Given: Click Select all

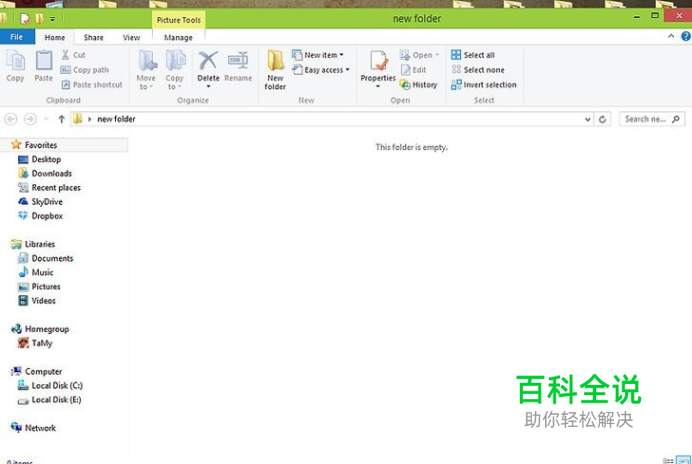Looking at the screenshot, I should [473, 55].
